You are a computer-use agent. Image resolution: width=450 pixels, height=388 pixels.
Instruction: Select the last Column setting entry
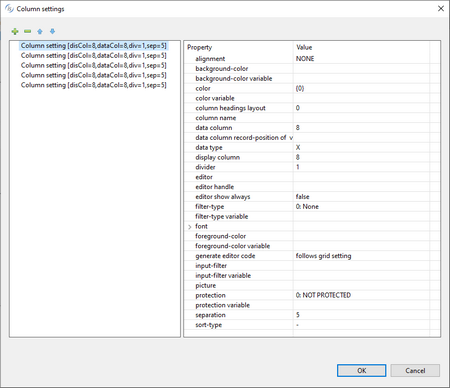pos(94,85)
